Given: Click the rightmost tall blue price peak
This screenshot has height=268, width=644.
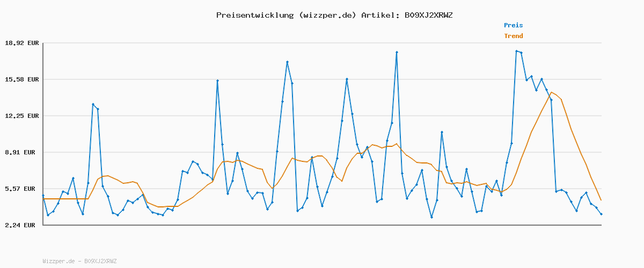Looking at the screenshot, I should [x=516, y=51].
